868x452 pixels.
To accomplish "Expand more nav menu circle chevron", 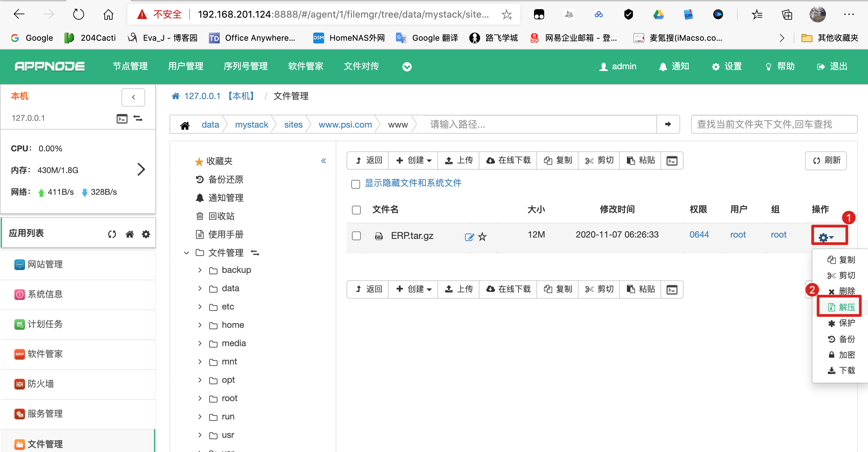I will pyautogui.click(x=407, y=67).
